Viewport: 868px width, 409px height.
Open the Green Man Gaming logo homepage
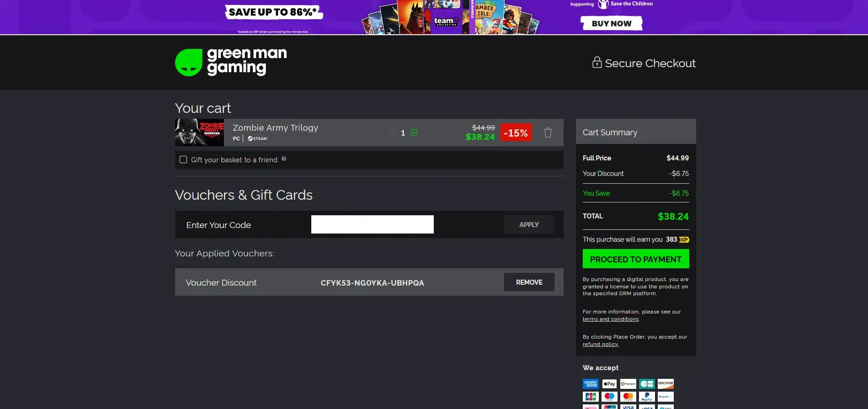click(231, 62)
